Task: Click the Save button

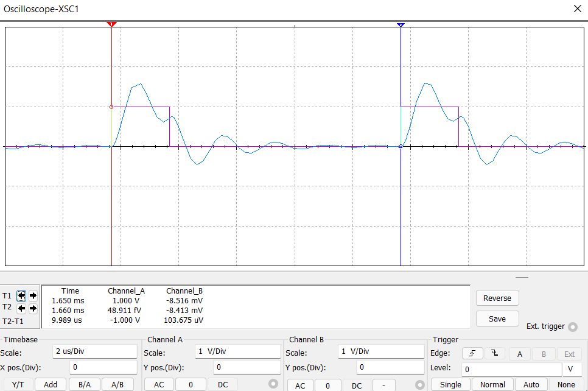Action: pyautogui.click(x=497, y=319)
